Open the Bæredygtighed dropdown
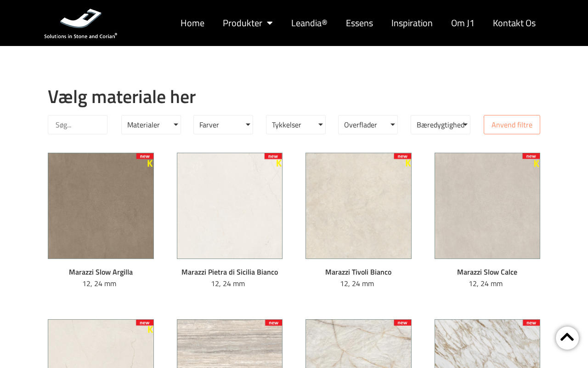Viewport: 588px width, 368px height. [440, 125]
